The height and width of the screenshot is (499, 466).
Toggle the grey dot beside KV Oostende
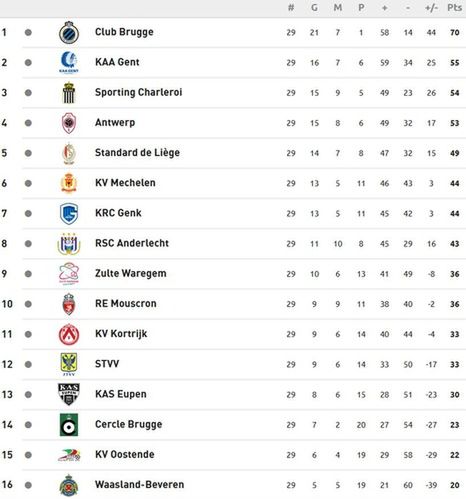[x=28, y=455]
